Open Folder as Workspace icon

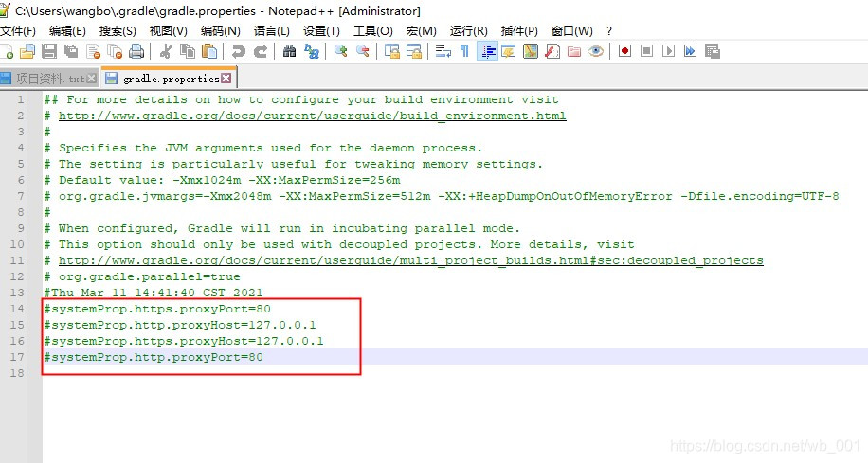(574, 51)
